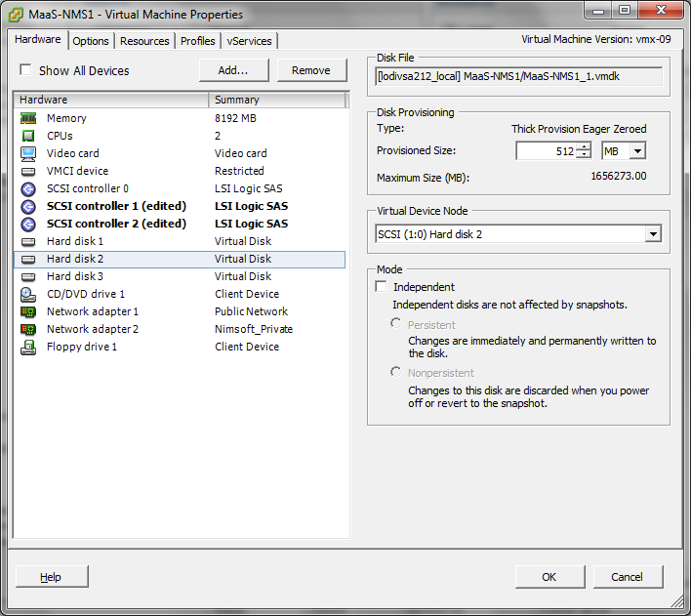Screen dimensions: 691x616
Task: Click the Add... button
Action: tap(233, 70)
